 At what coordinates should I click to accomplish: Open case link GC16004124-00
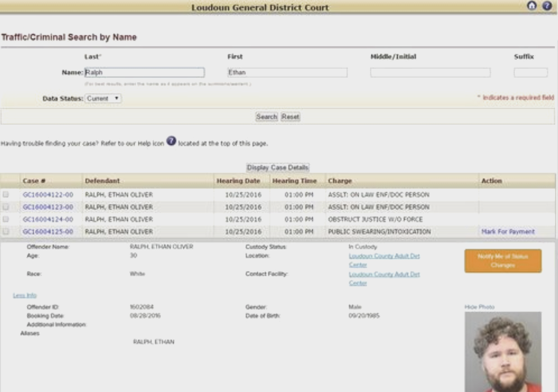[x=48, y=220]
